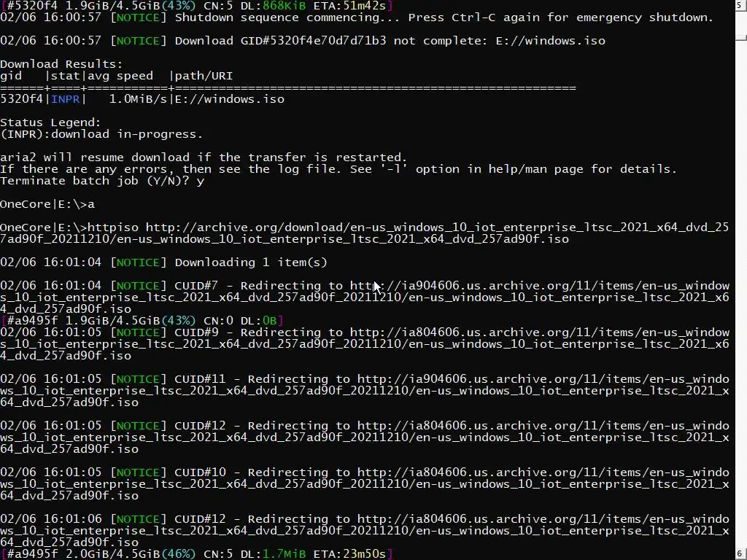The height and width of the screenshot is (560, 747).
Task: Click the 'path/URI' column header
Action: (x=204, y=76)
